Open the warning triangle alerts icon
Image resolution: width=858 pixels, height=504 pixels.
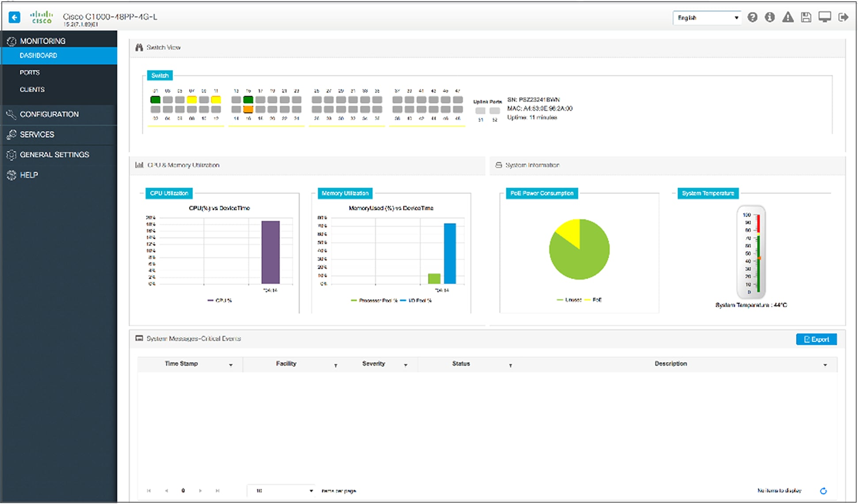[788, 18]
